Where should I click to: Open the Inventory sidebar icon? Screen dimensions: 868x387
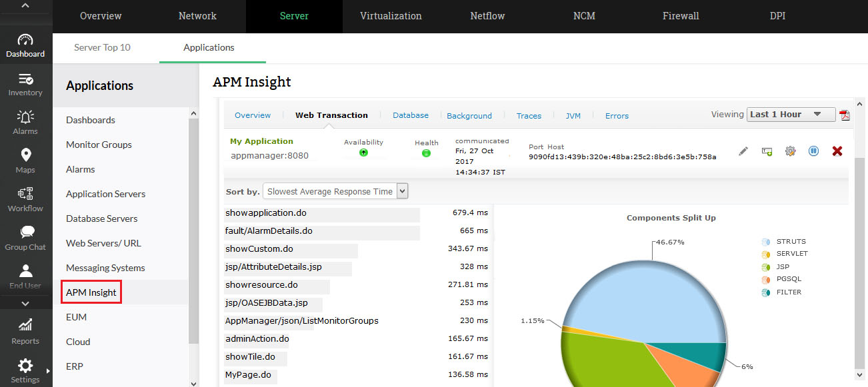click(x=25, y=79)
